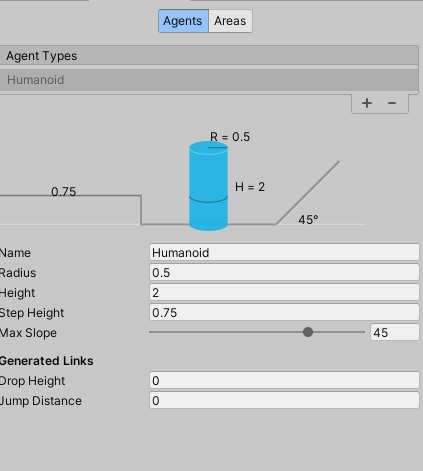Click the Jump Distance input field
Image resolution: width=423 pixels, height=471 pixels.
pos(284,400)
